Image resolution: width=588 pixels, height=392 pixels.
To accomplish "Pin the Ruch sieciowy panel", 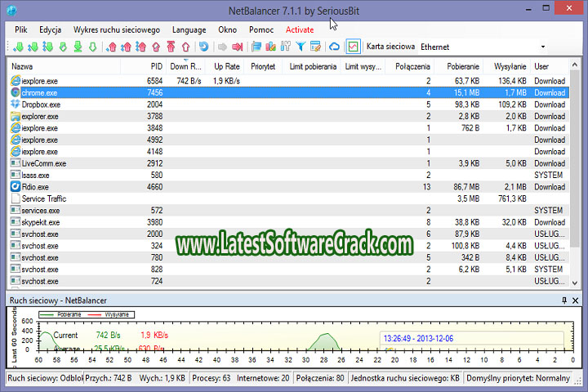I will pyautogui.click(x=564, y=300).
